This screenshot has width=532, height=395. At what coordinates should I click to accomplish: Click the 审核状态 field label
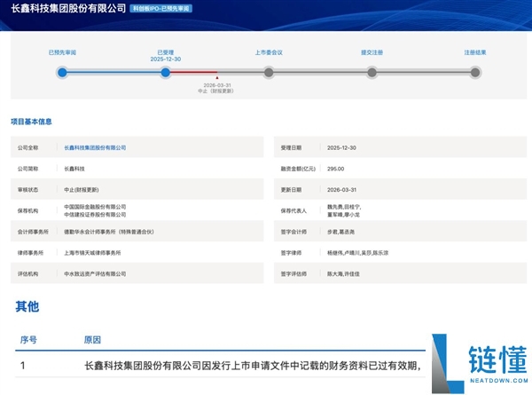point(27,190)
